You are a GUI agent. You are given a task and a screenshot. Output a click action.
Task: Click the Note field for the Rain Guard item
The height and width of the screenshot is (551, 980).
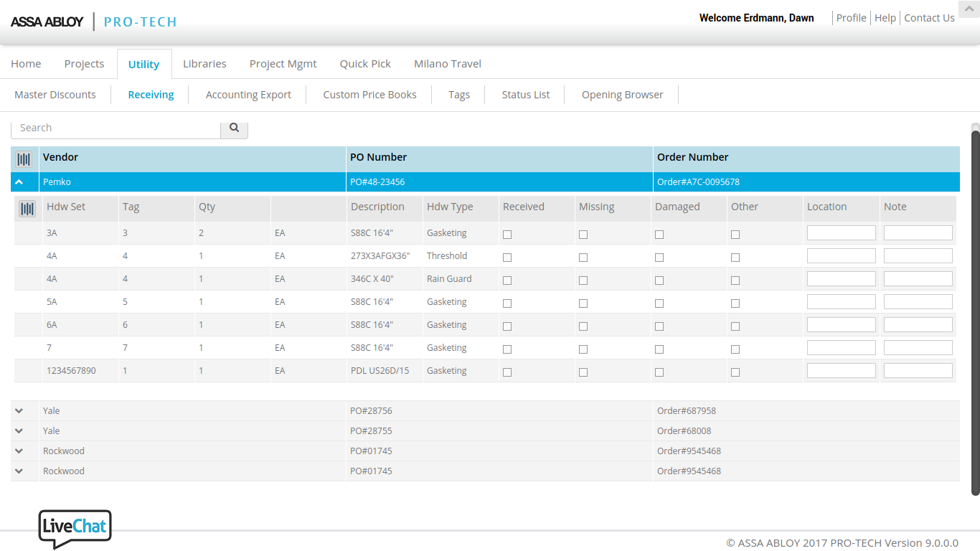(x=918, y=279)
